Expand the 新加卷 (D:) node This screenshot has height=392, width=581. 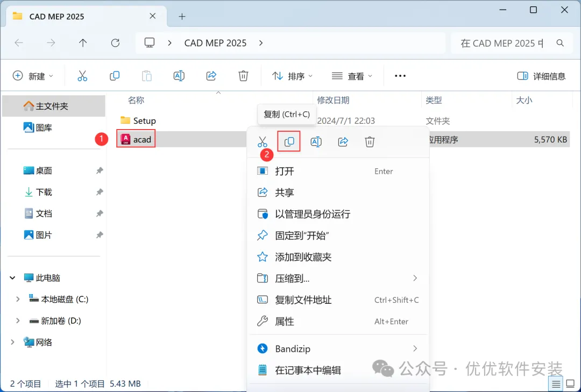click(x=17, y=320)
